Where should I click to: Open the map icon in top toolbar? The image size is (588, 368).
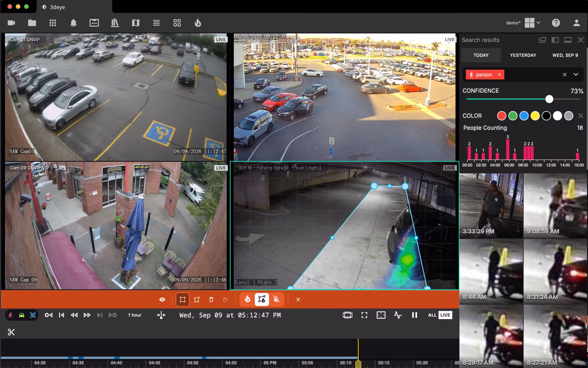[136, 23]
